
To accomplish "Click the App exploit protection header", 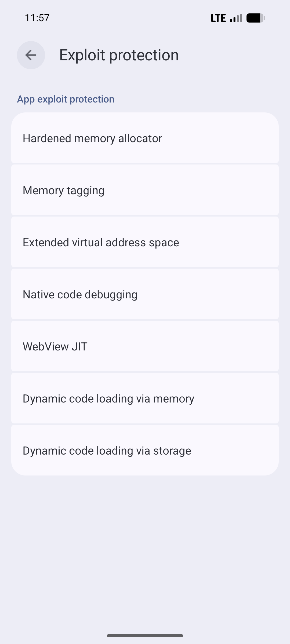I will click(66, 99).
